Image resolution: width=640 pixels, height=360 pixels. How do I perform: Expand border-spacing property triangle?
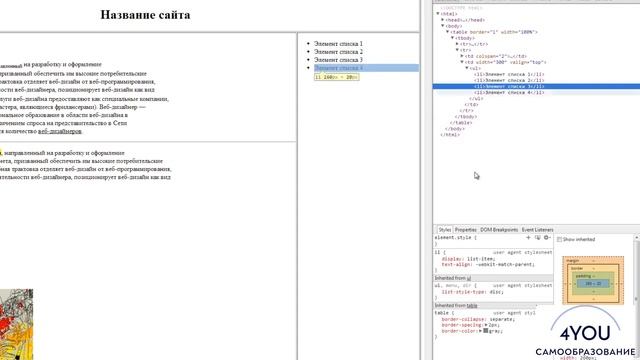(486, 325)
